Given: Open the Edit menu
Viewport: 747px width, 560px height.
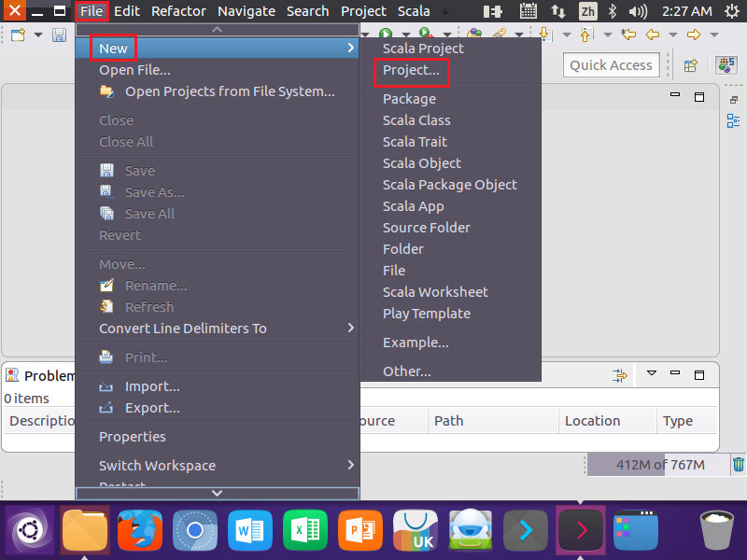Looking at the screenshot, I should [x=127, y=11].
